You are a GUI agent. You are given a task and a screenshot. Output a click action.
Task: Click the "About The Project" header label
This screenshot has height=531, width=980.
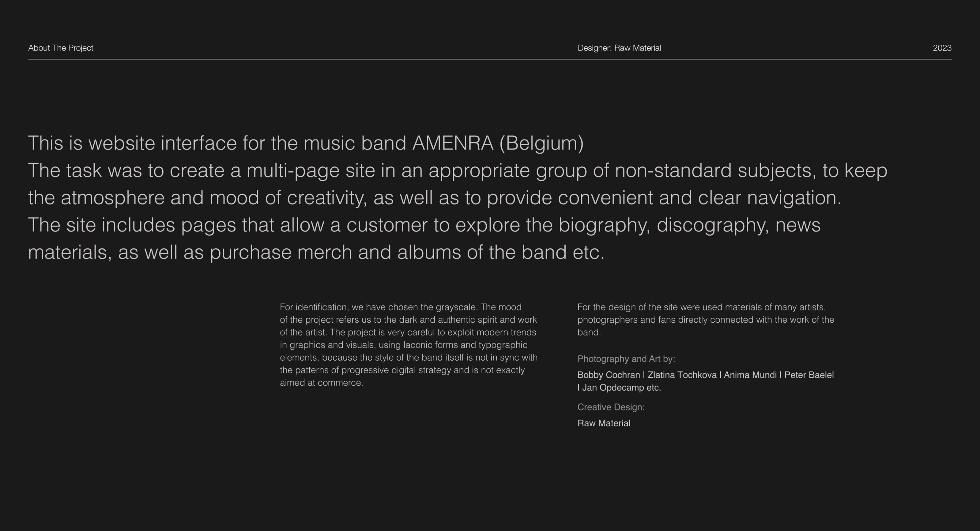tap(61, 48)
